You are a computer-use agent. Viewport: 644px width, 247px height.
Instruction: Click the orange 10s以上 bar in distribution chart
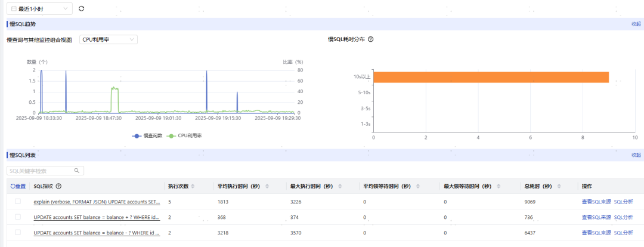coord(491,78)
